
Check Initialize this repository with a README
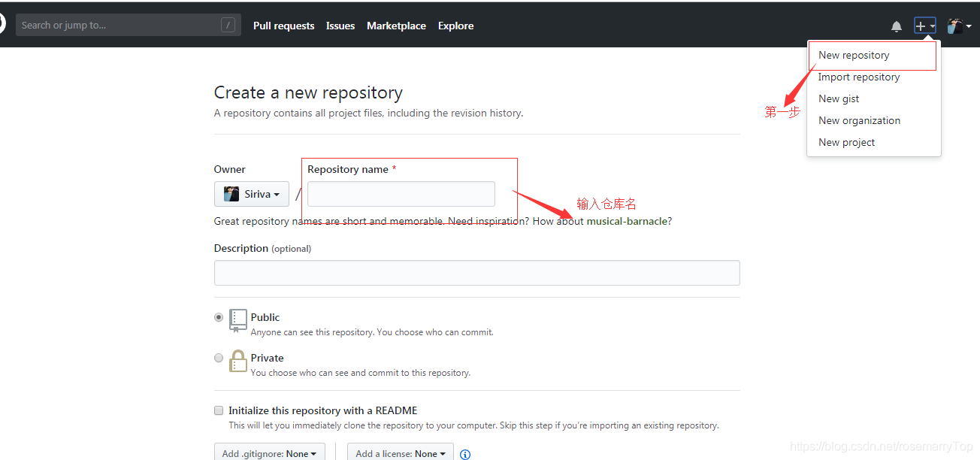(219, 410)
